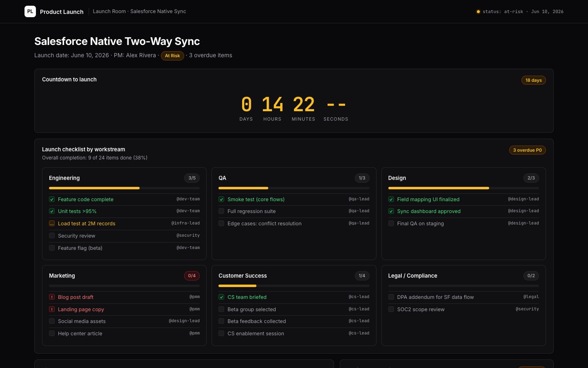Check the Full regression suite checkbox

click(221, 211)
